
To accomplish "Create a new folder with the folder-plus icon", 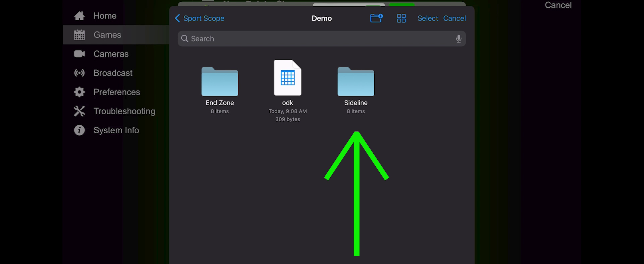I will [376, 18].
